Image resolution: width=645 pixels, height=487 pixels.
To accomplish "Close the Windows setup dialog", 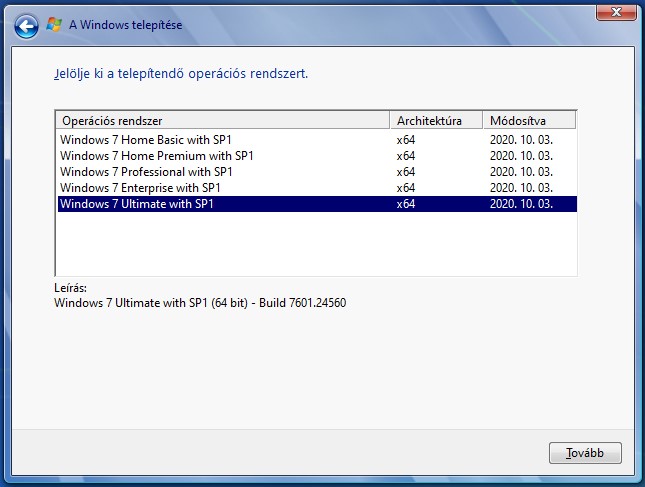I will pyautogui.click(x=616, y=12).
